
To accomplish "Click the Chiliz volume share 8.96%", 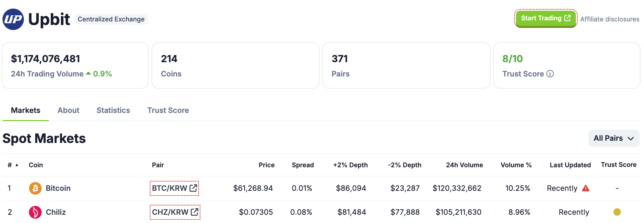I will tap(519, 212).
